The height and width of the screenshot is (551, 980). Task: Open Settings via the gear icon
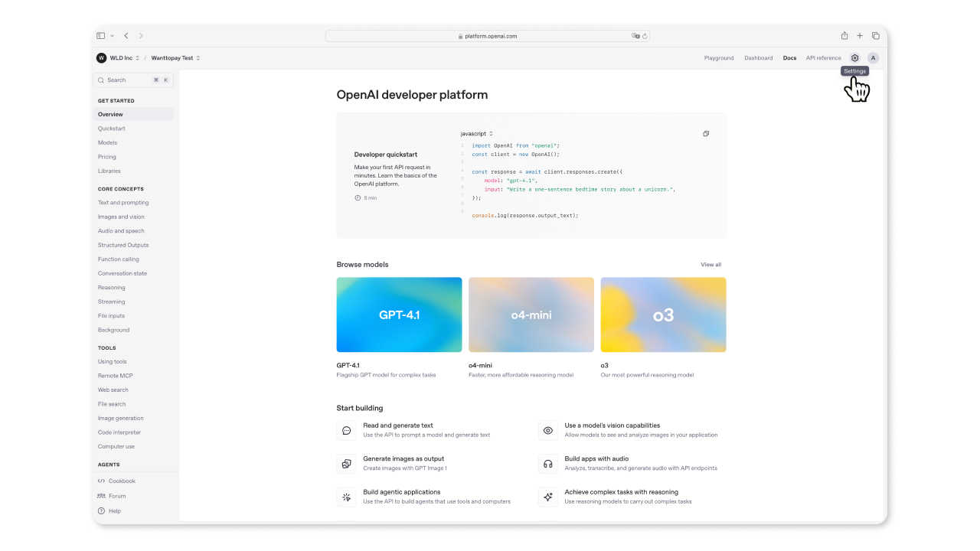[x=855, y=58]
